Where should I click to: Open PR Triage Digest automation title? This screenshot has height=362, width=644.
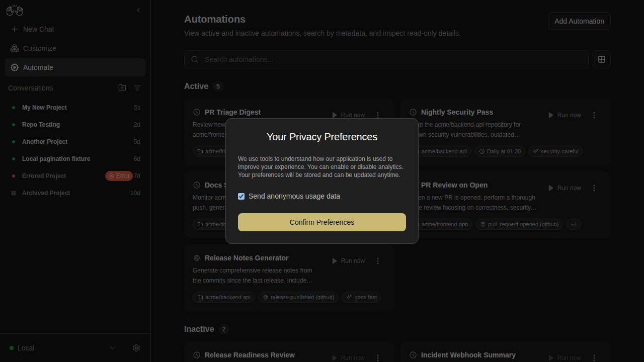tap(232, 112)
